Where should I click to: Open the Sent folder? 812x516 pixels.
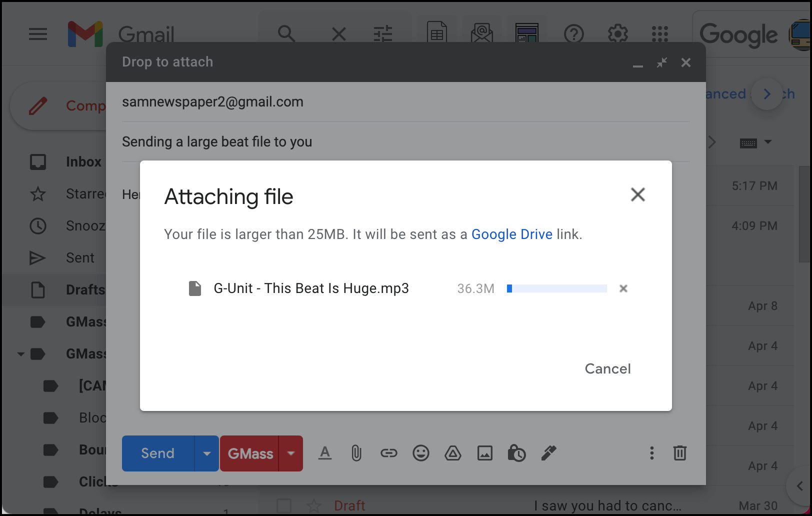tap(80, 258)
